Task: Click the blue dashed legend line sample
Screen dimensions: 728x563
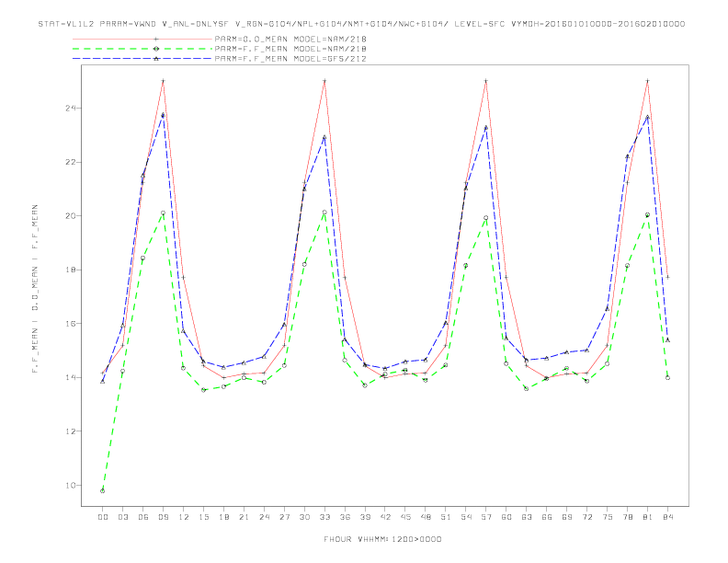Action: pyautogui.click(x=142, y=59)
